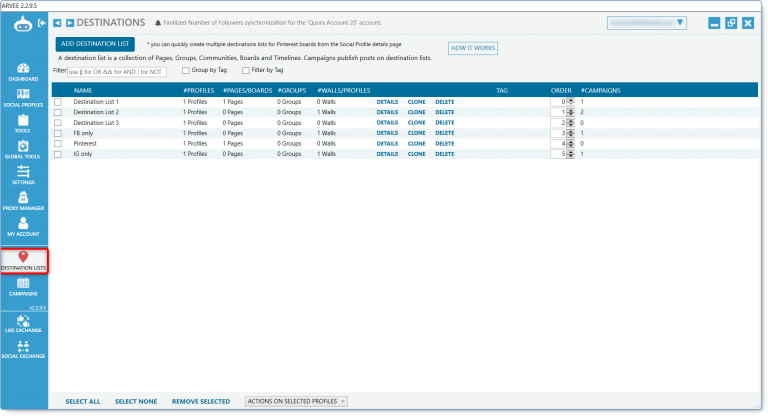Image resolution: width=768 pixels, height=416 pixels.
Task: Tick the checkbox for Destination List 1
Action: click(58, 102)
